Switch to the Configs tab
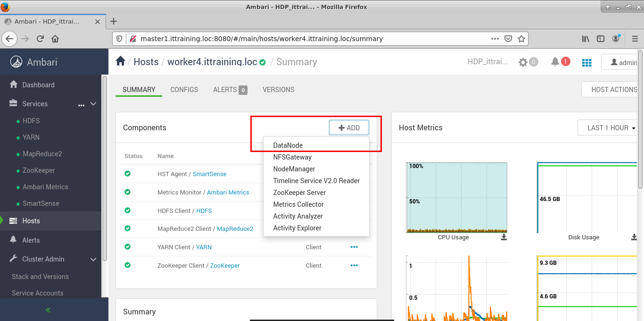 pyautogui.click(x=184, y=90)
